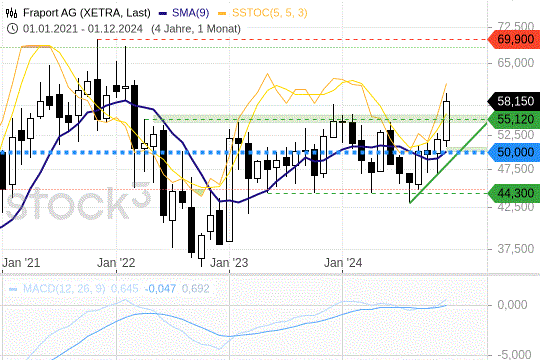Click the SMA(9) indicator label
This screenshot has width=540, height=360.
[x=190, y=13]
